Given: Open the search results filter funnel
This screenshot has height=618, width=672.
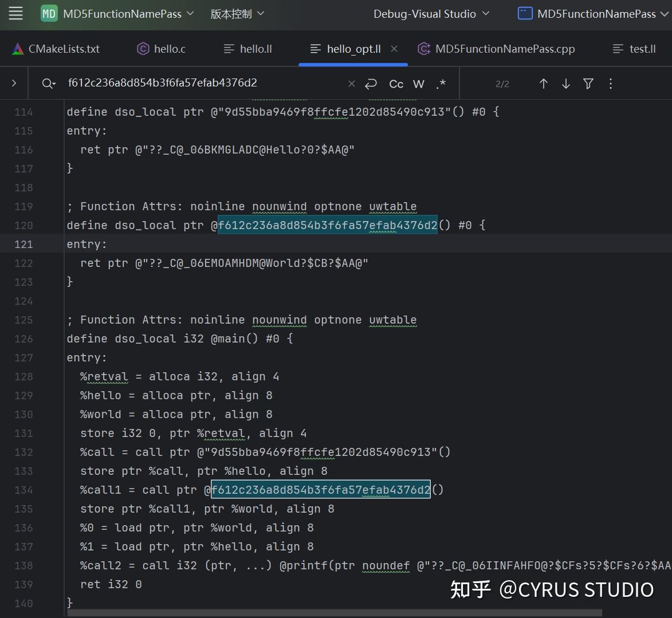Looking at the screenshot, I should click(x=588, y=84).
